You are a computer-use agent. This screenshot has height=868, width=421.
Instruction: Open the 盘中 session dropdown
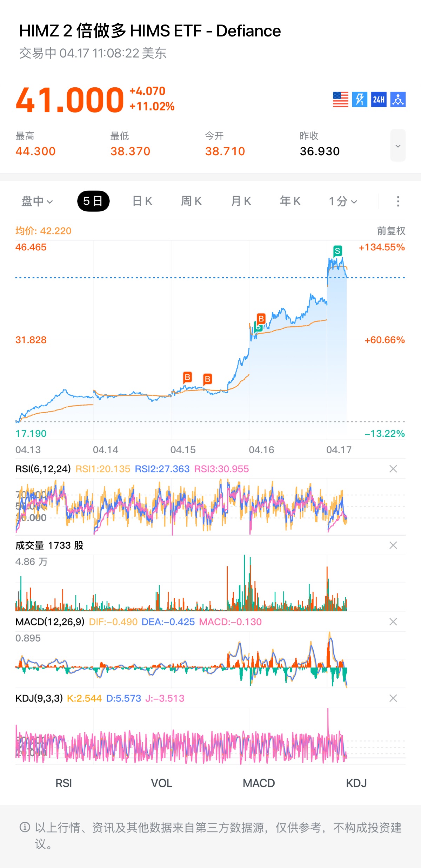(37, 201)
